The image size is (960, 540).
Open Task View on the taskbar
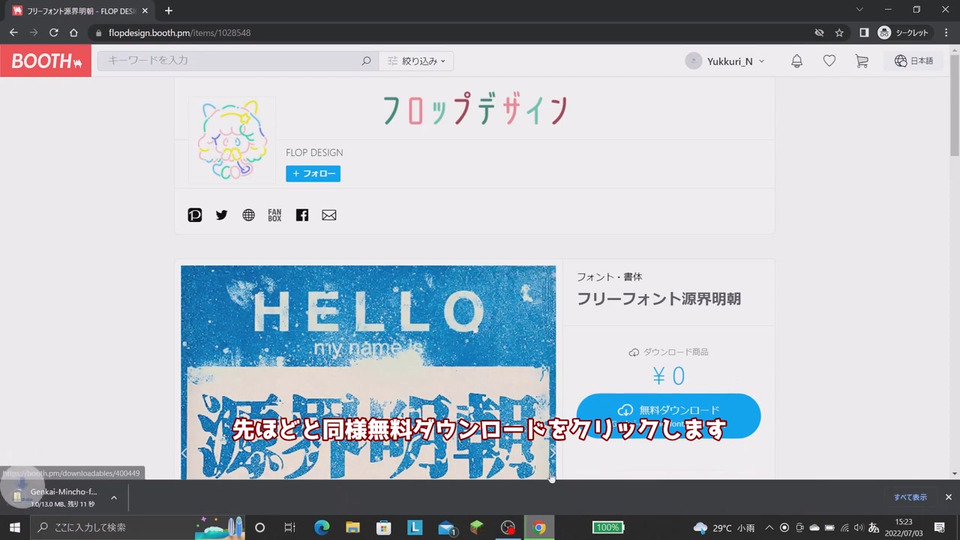pos(290,527)
